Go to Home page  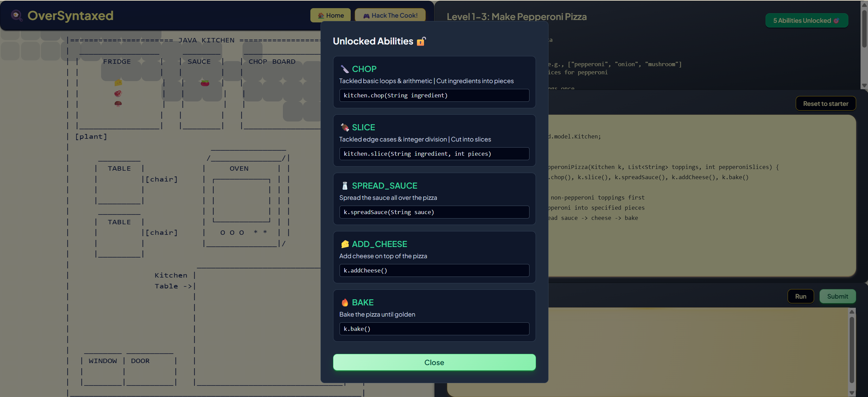[330, 16]
